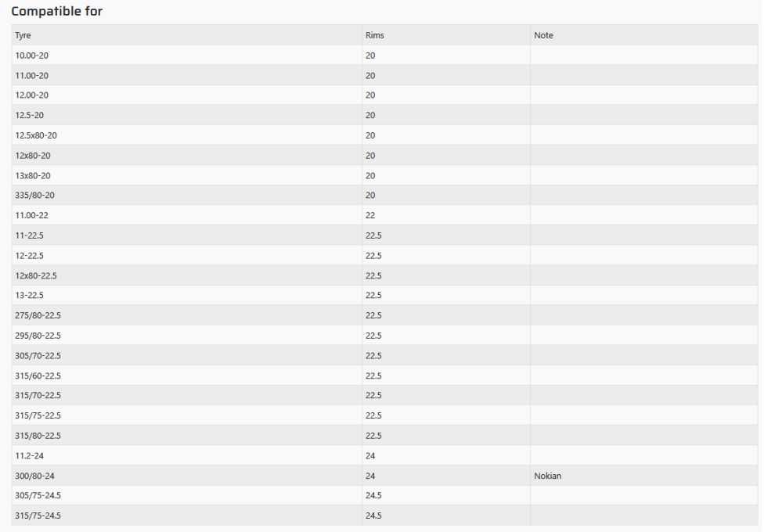The height and width of the screenshot is (532, 775).
Task: Click the Compatible for heading
Action: point(56,12)
